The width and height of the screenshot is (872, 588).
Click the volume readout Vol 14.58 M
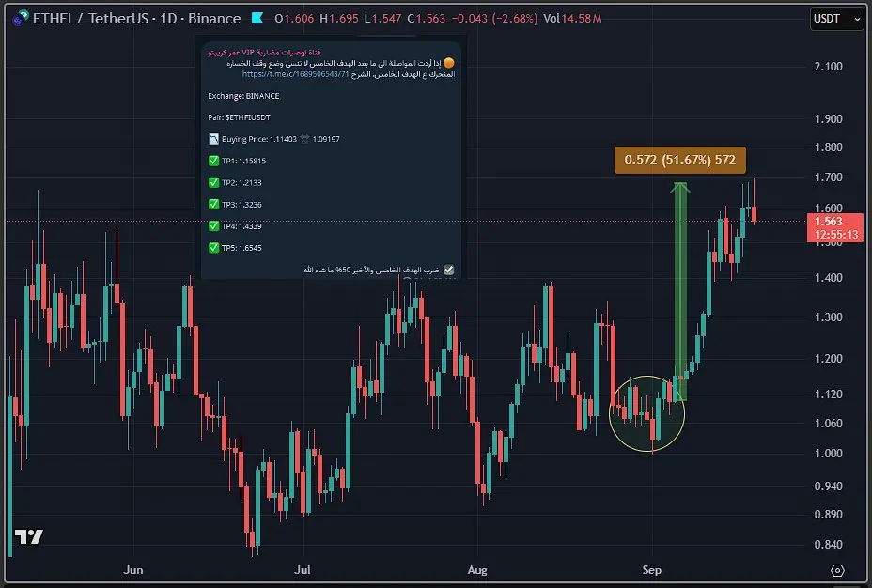572,19
